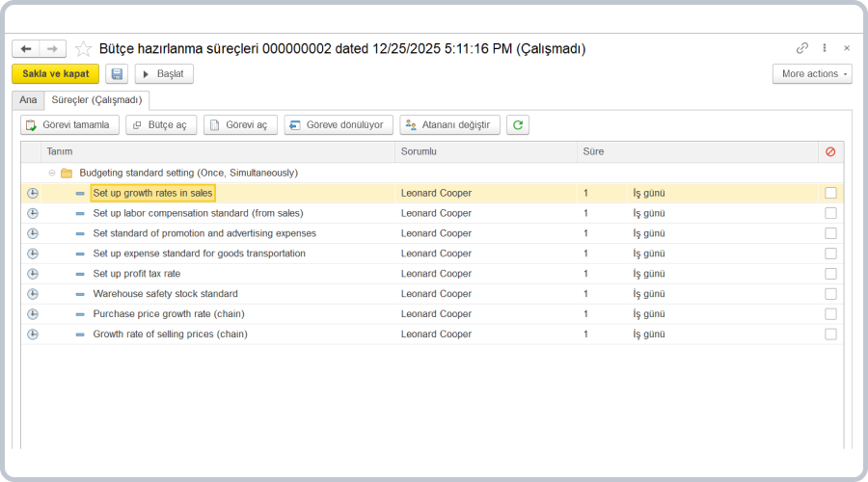Click clock icon for profit tax rate row
Image resolution: width=868 pixels, height=482 pixels.
pos(32,274)
